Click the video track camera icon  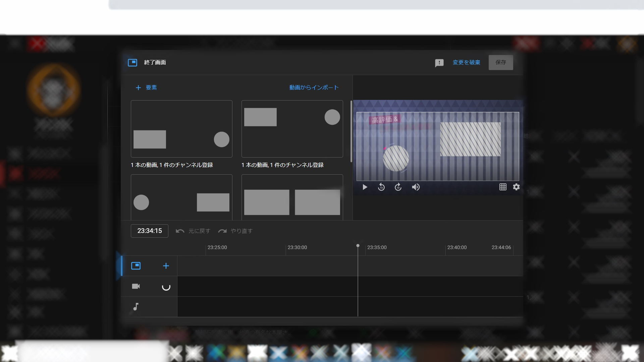[x=136, y=286]
